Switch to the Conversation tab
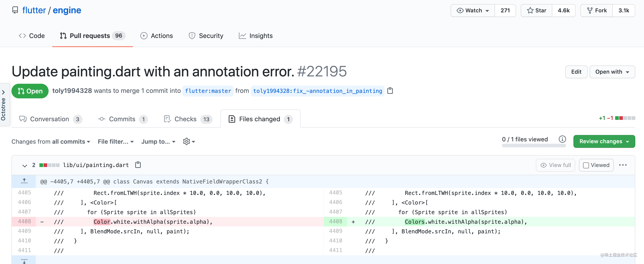This screenshot has height=264, width=644. pyautogui.click(x=51, y=119)
